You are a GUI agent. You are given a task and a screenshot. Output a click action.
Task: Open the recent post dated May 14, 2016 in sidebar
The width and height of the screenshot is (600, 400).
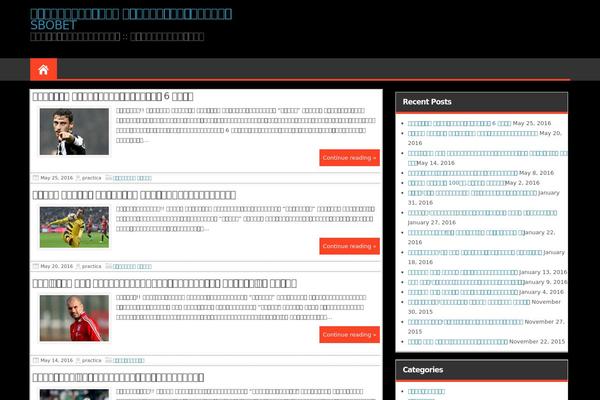488,158
